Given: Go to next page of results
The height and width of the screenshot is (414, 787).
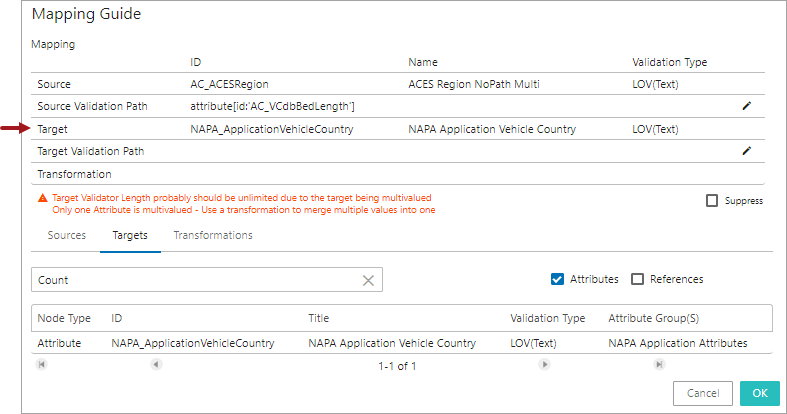Looking at the screenshot, I should tap(544, 365).
